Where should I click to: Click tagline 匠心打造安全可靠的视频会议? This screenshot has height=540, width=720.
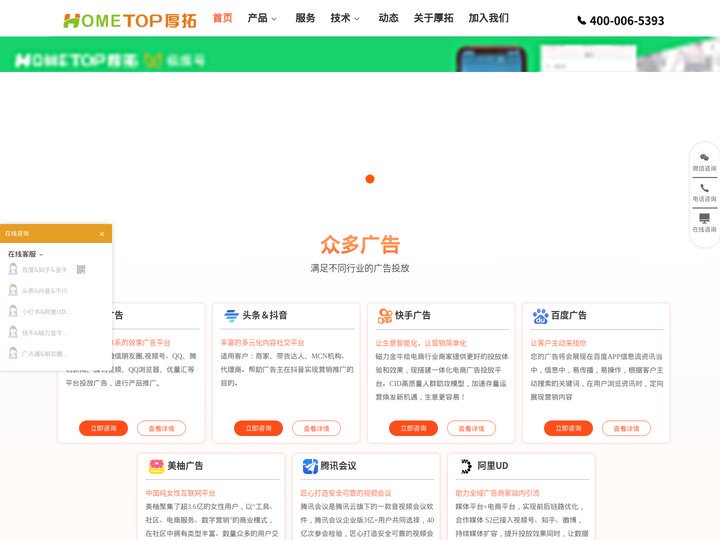(346, 493)
